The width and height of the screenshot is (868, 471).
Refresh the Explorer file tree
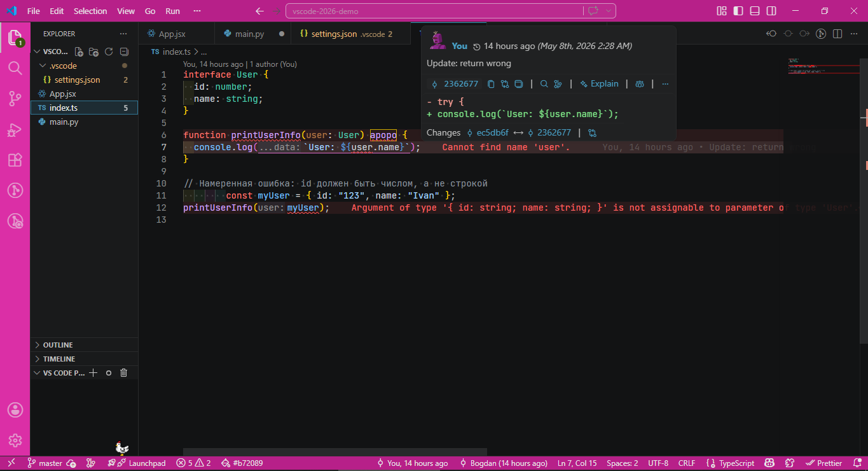[109, 52]
